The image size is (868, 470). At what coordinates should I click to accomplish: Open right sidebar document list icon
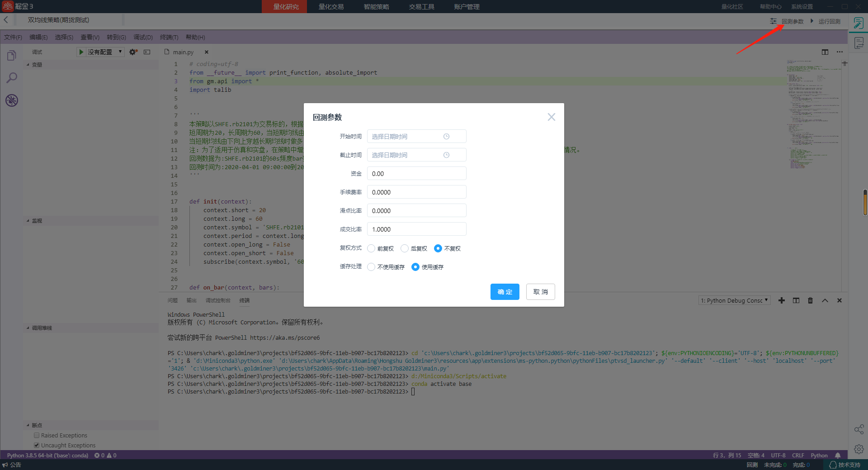pos(859,43)
